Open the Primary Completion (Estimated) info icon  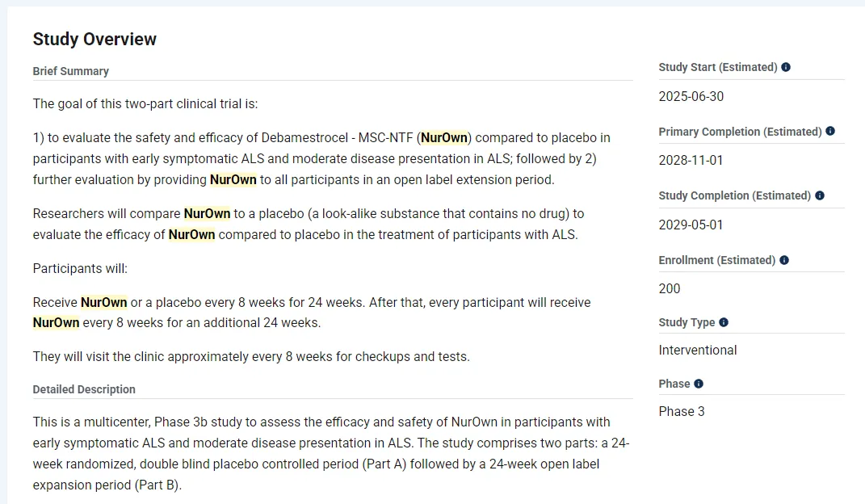[830, 132]
